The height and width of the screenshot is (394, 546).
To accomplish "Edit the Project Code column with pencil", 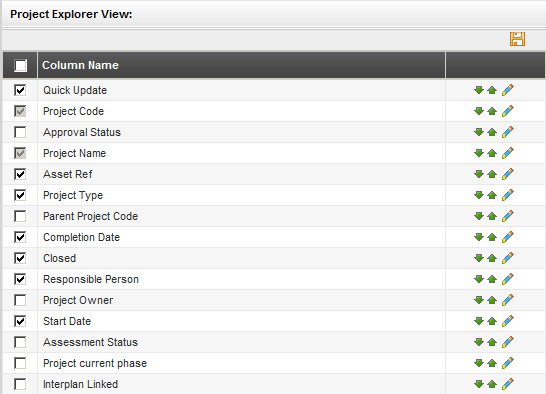I will pos(508,111).
